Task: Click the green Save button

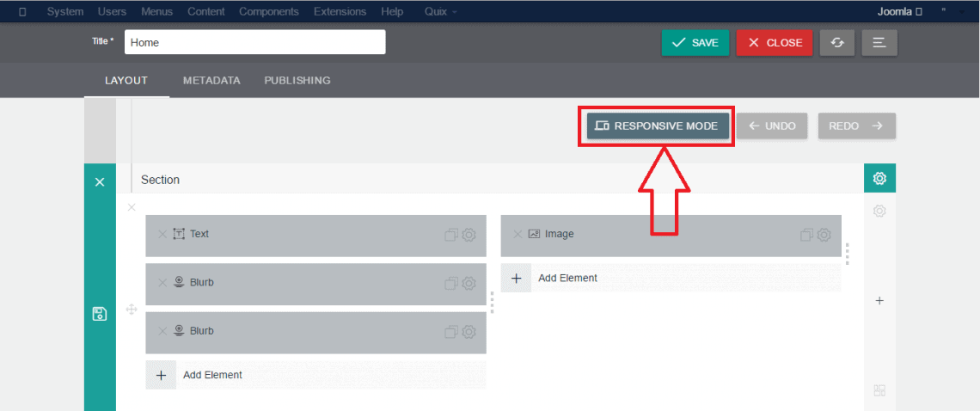Action: click(x=695, y=43)
